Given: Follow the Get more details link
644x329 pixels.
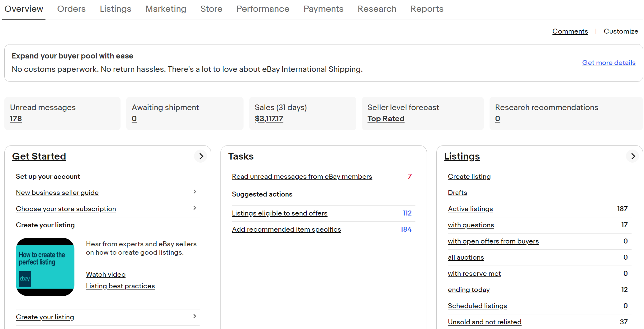Looking at the screenshot, I should click(x=608, y=63).
